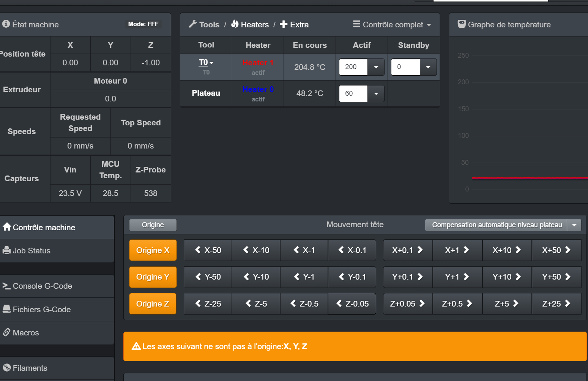Click the Heater 1 standby temperature field
Viewport: 588px width, 381px height.
[405, 67]
